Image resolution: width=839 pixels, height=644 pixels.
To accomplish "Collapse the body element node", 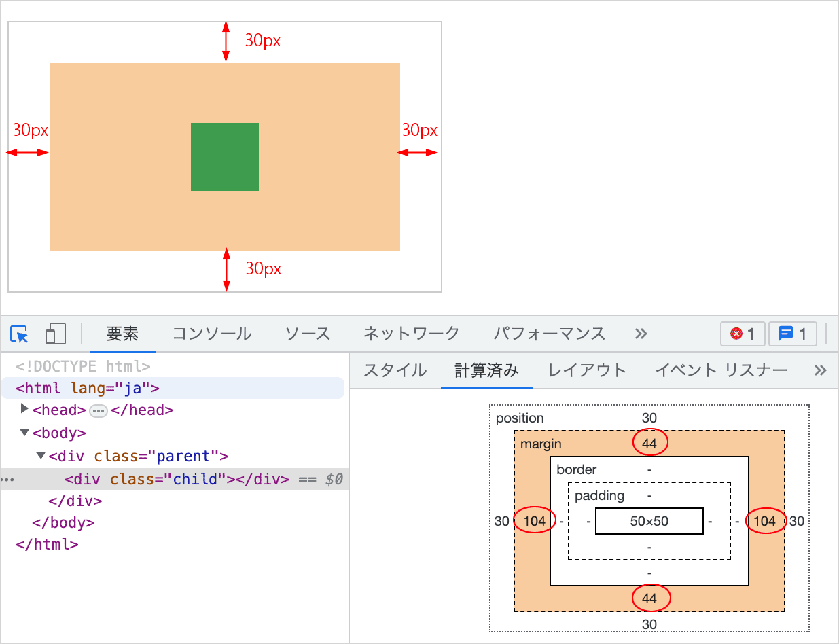I will tap(25, 432).
